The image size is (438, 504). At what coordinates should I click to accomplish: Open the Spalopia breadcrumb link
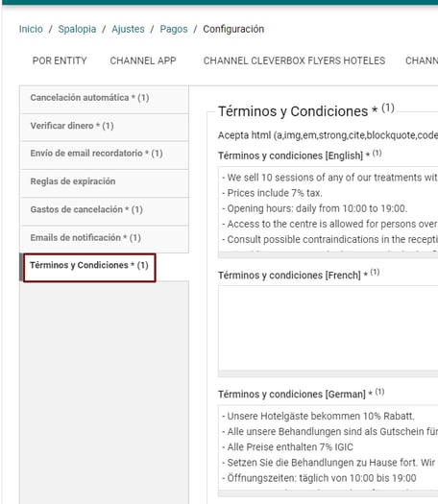pyautogui.click(x=77, y=29)
